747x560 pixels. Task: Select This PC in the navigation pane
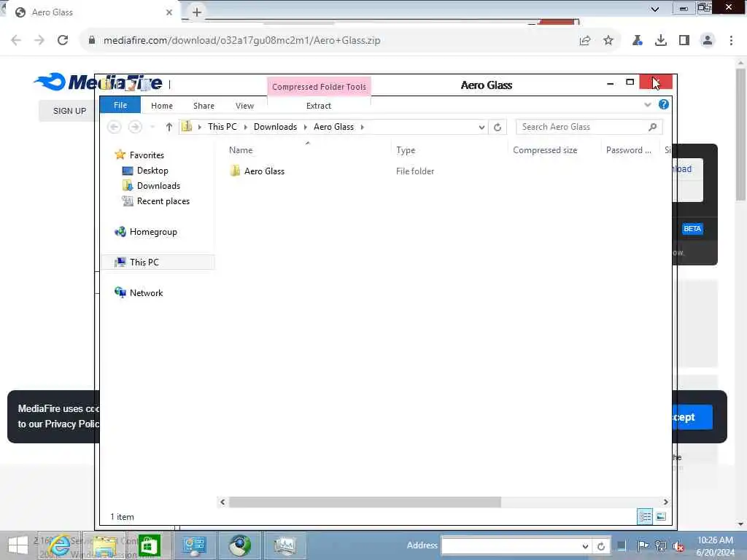[x=144, y=262]
